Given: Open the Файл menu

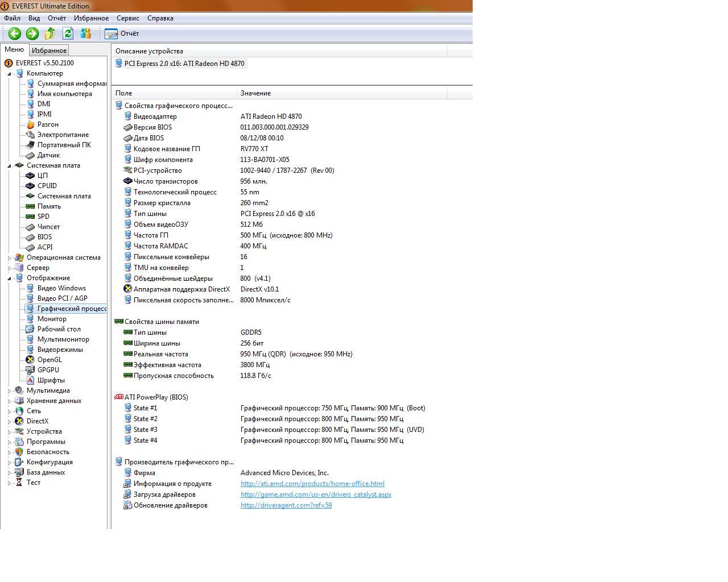Looking at the screenshot, I should [x=12, y=18].
